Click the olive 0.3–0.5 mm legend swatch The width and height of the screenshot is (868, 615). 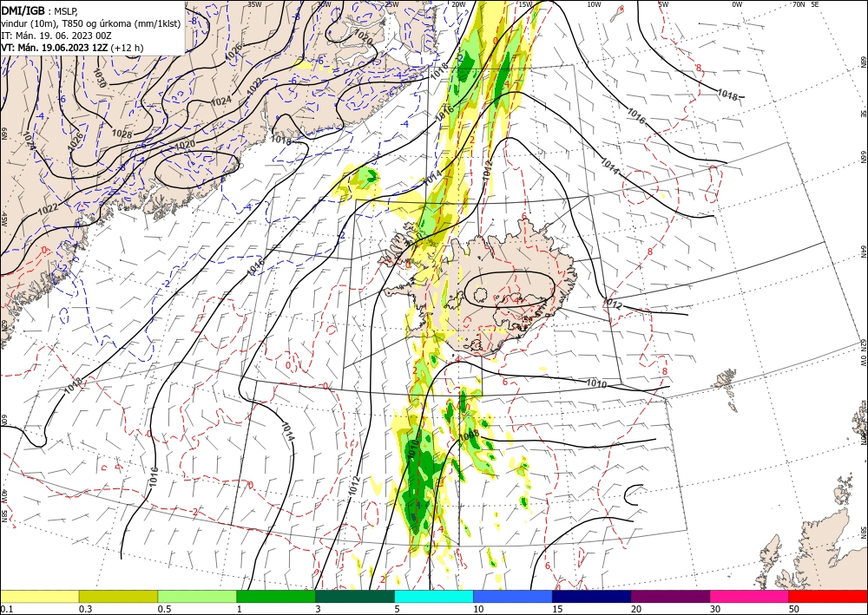(x=118, y=596)
